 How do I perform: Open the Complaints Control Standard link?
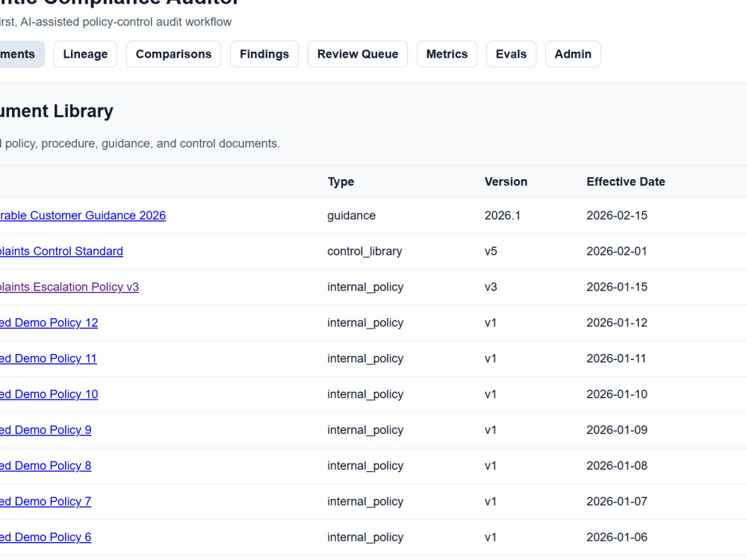click(61, 251)
